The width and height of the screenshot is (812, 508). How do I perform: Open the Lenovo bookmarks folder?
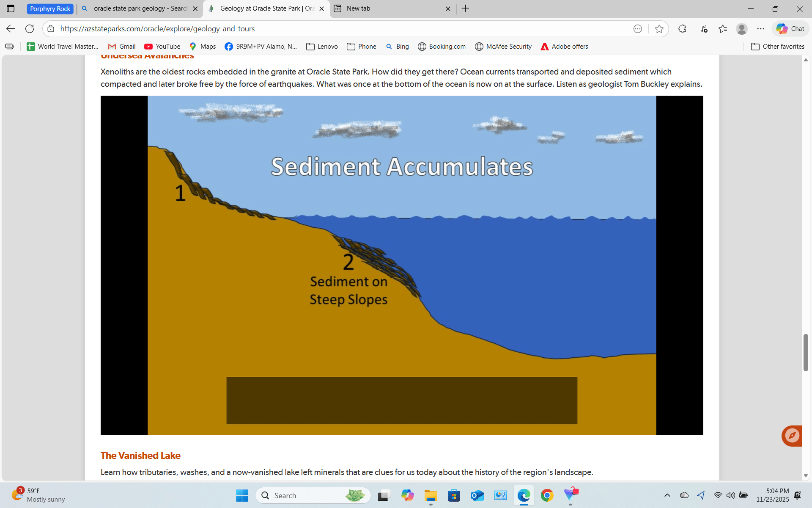322,47
